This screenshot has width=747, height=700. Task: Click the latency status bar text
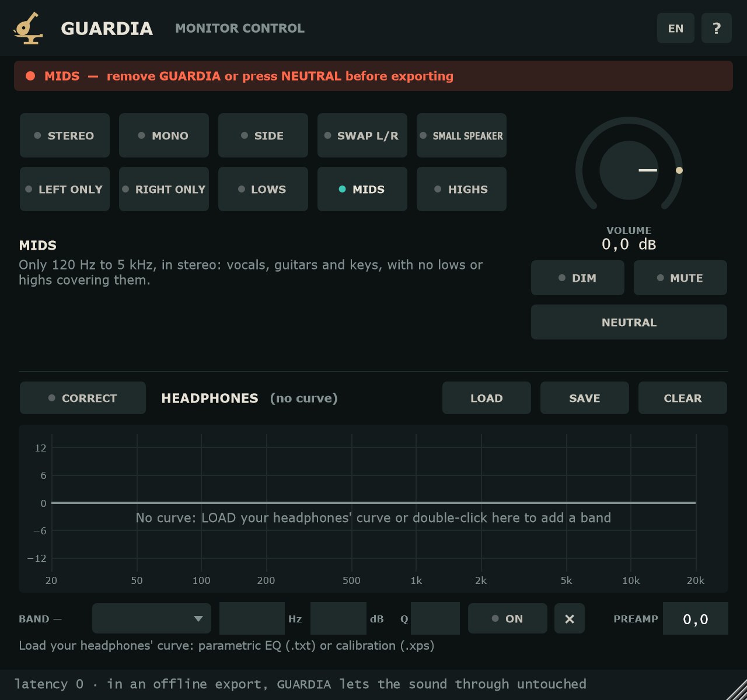click(x=300, y=684)
